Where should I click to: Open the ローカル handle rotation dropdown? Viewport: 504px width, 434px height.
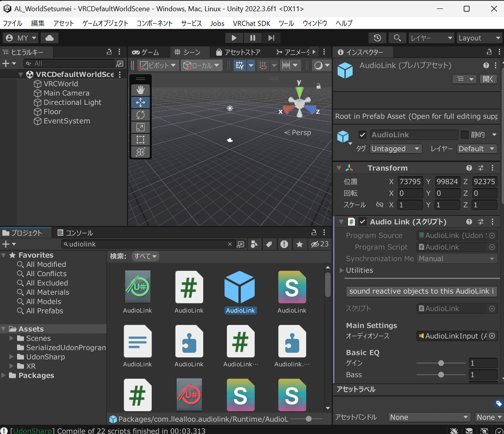(x=202, y=65)
